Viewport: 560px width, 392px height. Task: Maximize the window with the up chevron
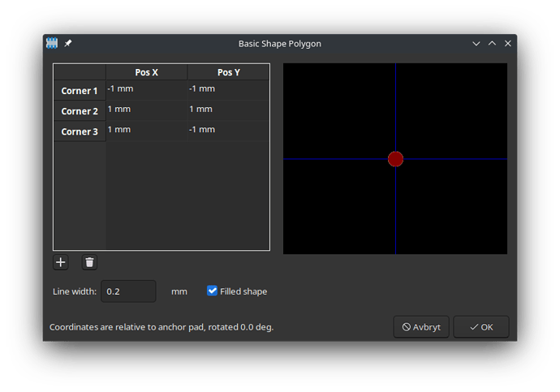[x=492, y=43]
